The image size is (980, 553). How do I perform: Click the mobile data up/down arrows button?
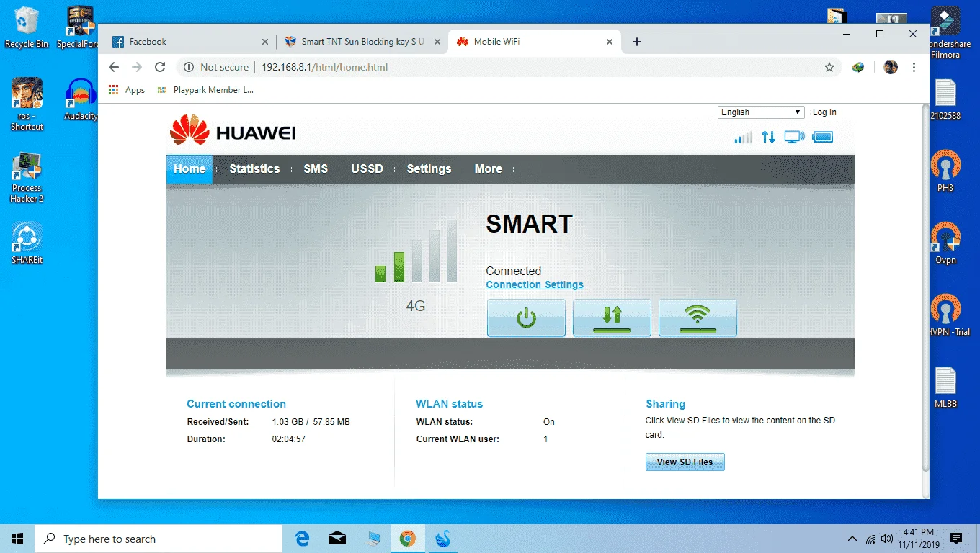(612, 318)
